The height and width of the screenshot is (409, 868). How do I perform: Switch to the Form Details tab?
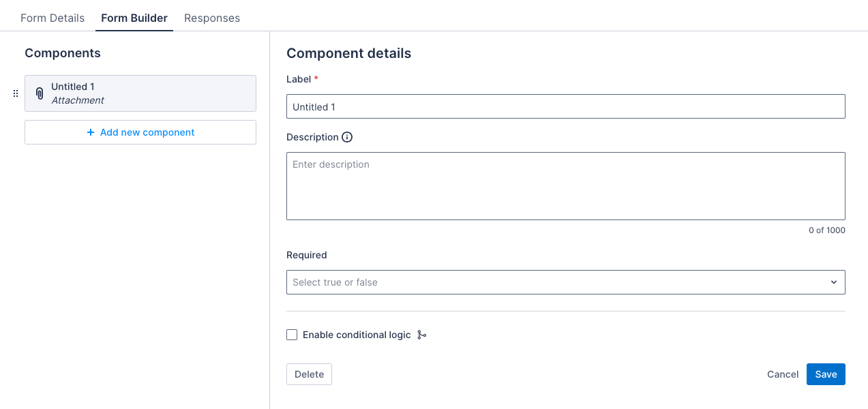[x=52, y=18]
